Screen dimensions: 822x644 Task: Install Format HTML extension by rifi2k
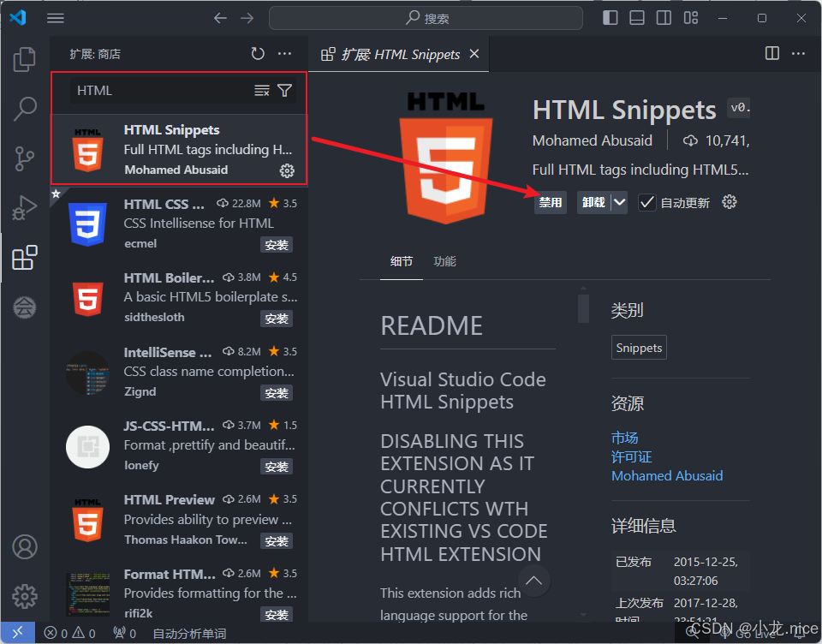coord(277,615)
